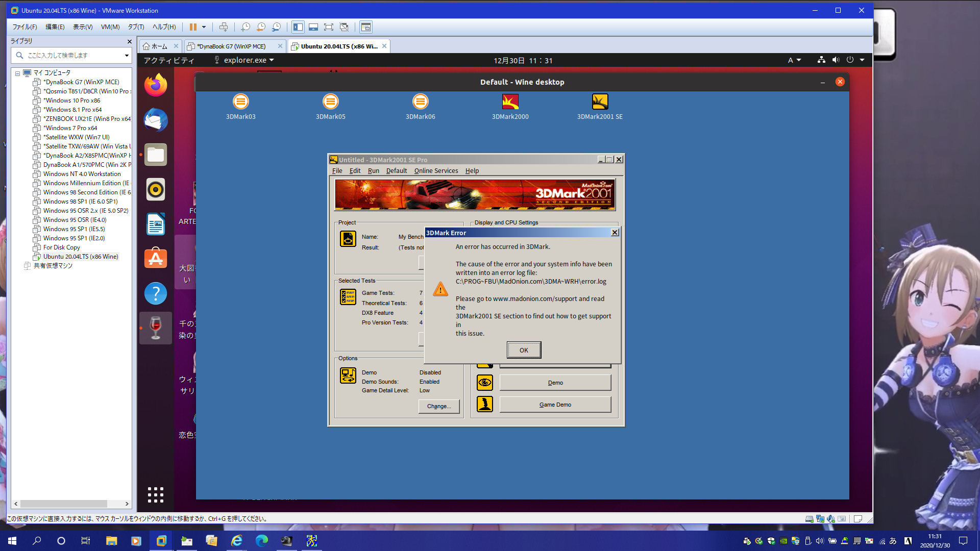Click the VMware pause virtual machine button
Viewport: 980px width, 551px height.
[193, 27]
